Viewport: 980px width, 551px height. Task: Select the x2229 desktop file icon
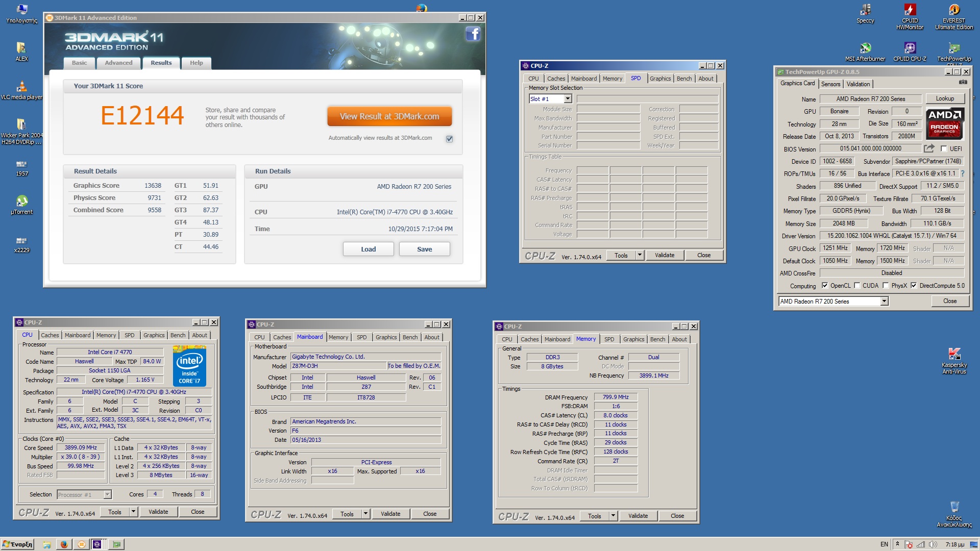[21, 244]
